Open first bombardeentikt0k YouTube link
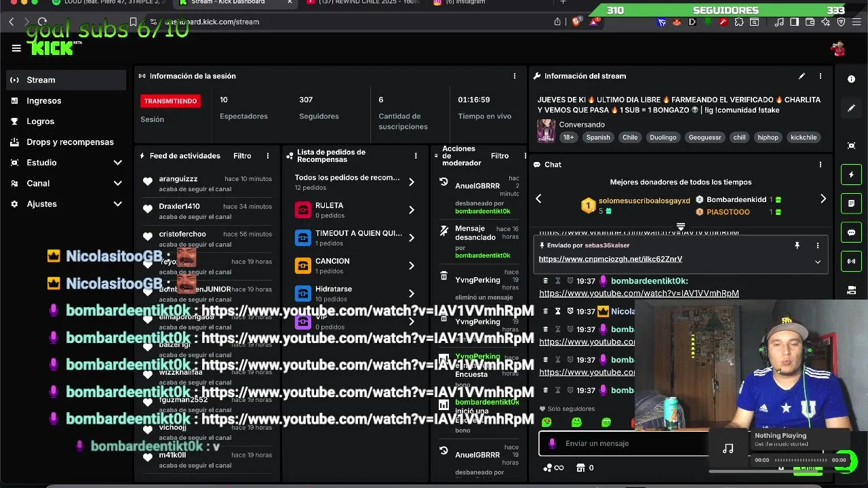This screenshot has height=488, width=868. coord(639,293)
